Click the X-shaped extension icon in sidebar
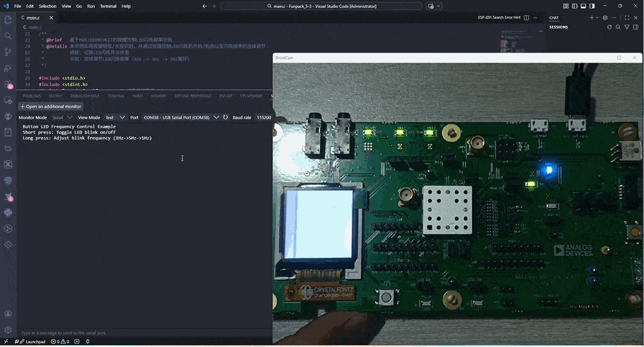The image size is (644, 347). 8,164
